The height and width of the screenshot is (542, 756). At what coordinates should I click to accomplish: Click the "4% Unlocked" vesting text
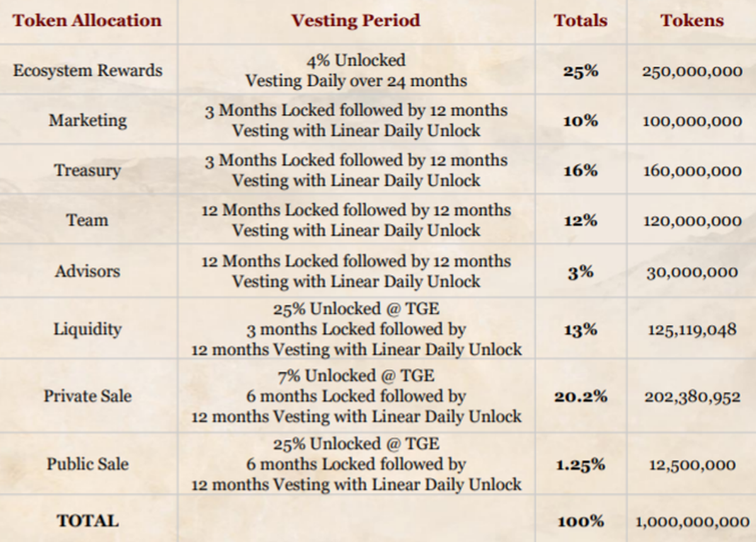click(356, 60)
